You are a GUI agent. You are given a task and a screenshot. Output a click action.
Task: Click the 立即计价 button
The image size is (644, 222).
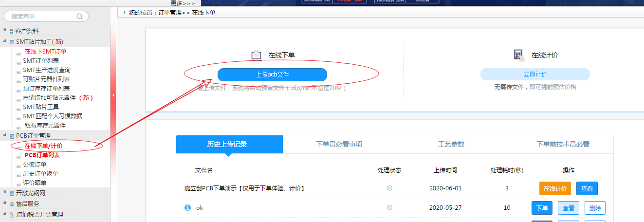point(535,74)
